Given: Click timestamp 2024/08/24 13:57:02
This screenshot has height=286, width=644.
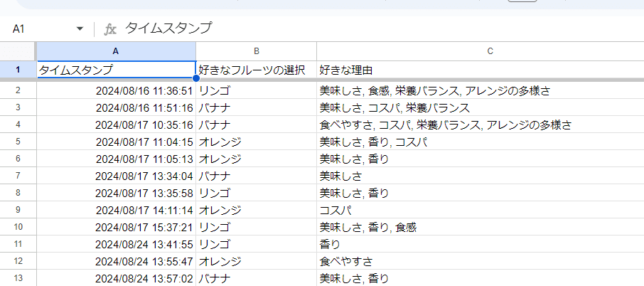Looking at the screenshot, I should pyautogui.click(x=117, y=278).
